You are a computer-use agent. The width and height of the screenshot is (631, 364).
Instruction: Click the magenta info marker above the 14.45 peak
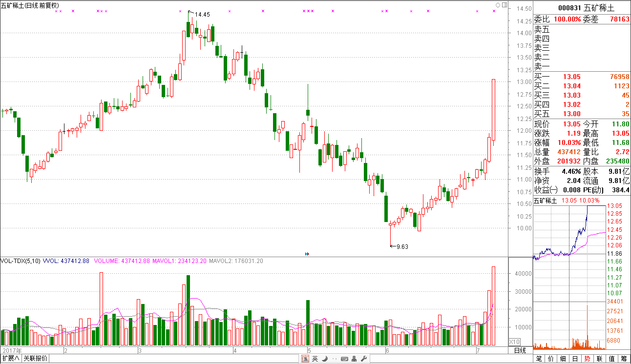pyautogui.click(x=180, y=11)
